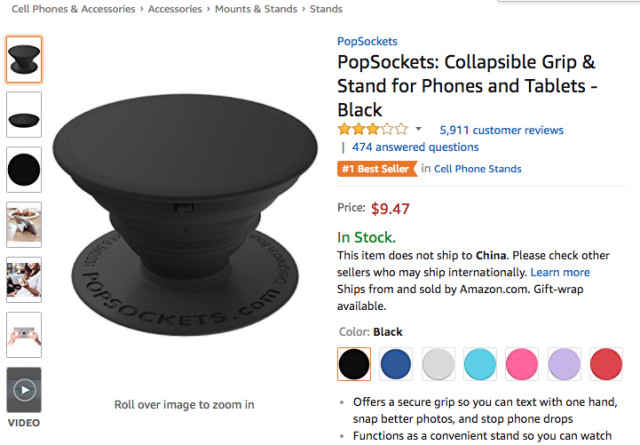Choose the blue color swatch
Image resolution: width=640 pixels, height=445 pixels.
click(397, 364)
